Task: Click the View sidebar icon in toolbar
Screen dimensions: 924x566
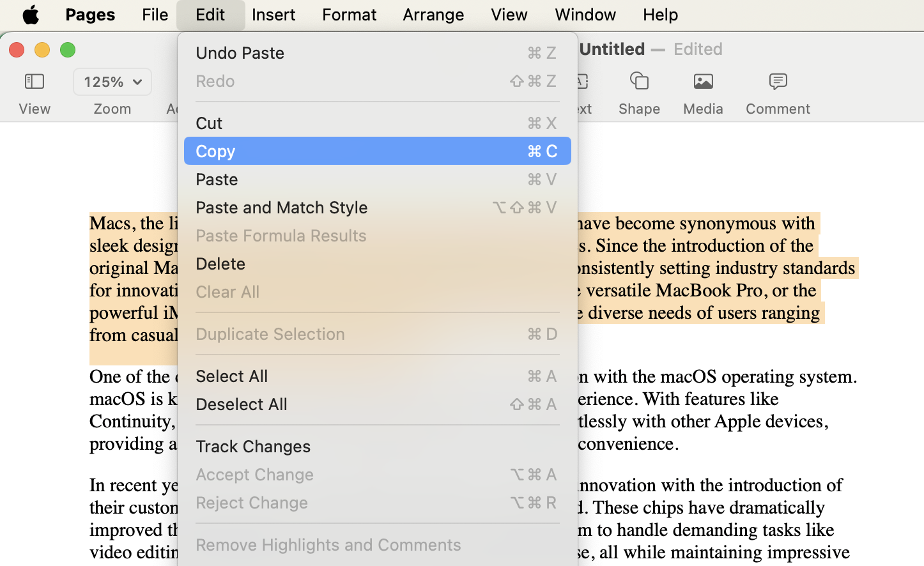Action: point(35,81)
